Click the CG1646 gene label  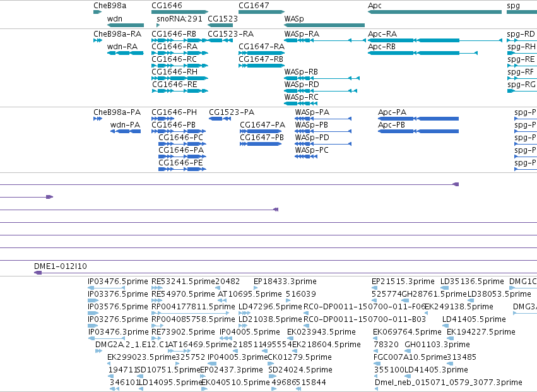167,6
